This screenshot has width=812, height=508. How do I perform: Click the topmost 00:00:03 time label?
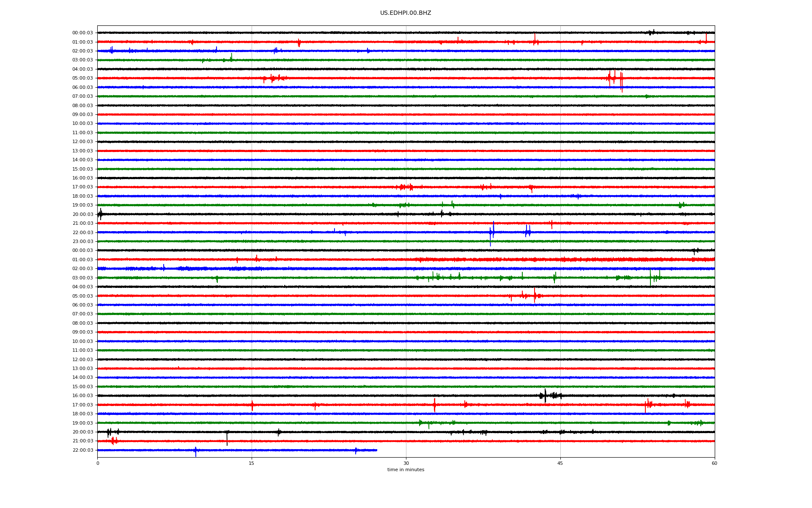82,33
